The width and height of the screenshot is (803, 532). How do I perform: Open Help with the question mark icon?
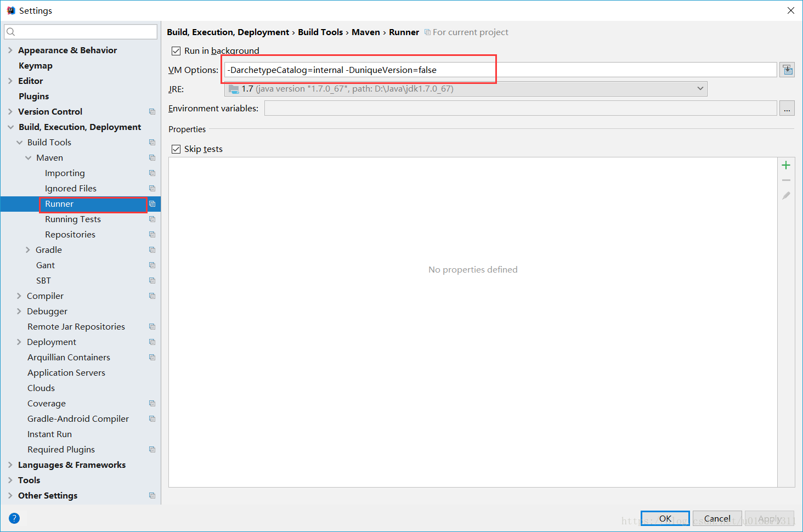coord(14,518)
